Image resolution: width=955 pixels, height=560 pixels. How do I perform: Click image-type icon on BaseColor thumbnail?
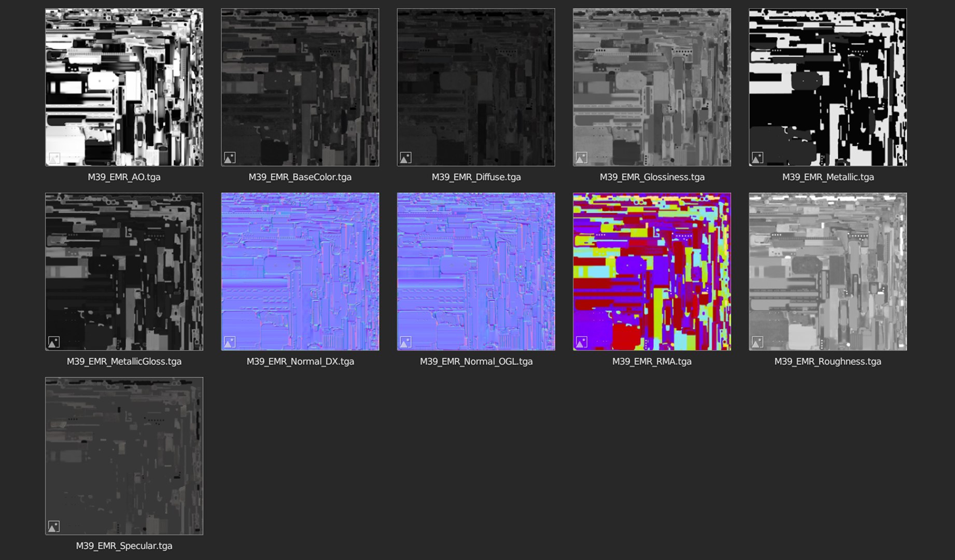pyautogui.click(x=230, y=158)
